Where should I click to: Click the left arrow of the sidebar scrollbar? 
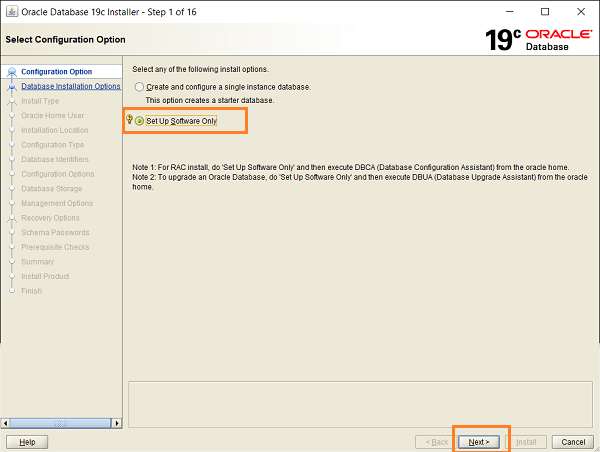[x=5, y=423]
